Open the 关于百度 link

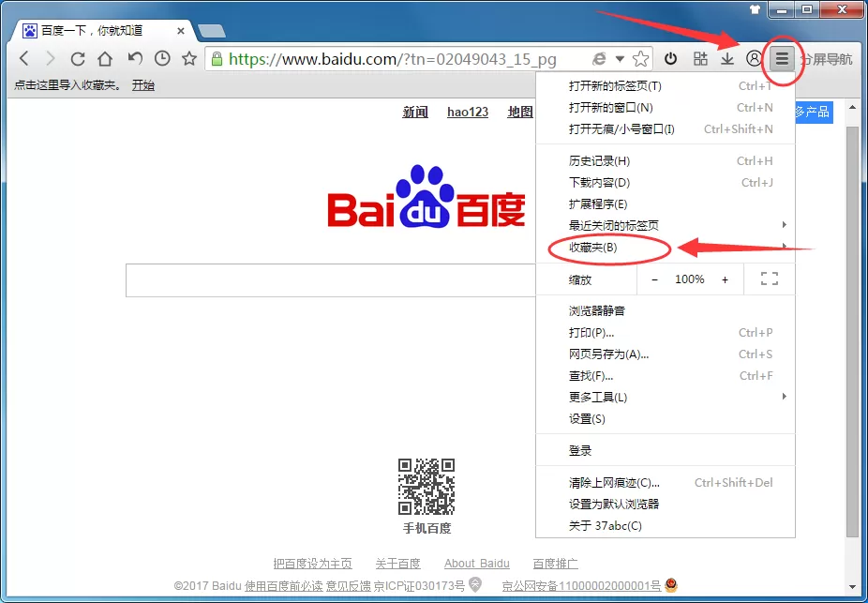coord(398,564)
